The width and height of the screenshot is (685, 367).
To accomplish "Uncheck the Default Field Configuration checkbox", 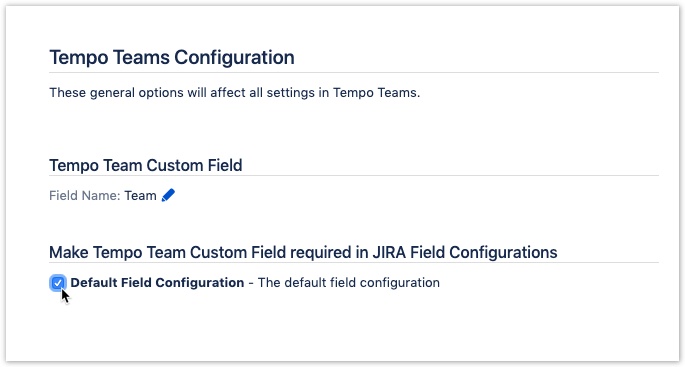I will point(58,283).
